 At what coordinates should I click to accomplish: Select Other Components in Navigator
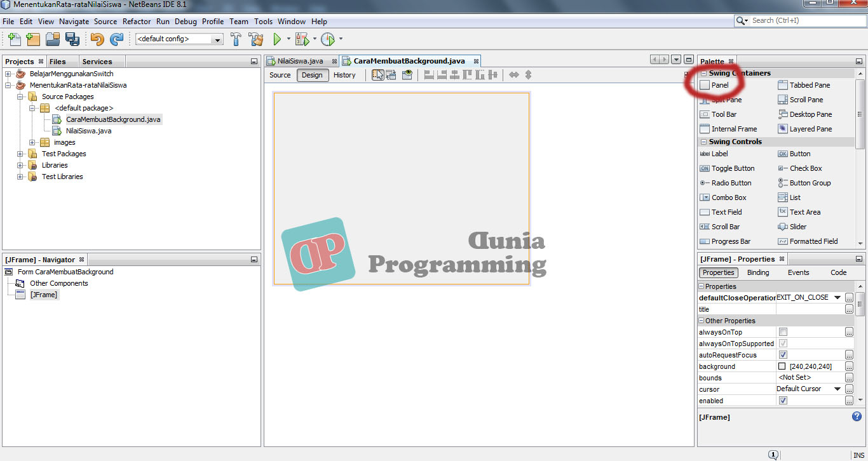click(x=59, y=283)
